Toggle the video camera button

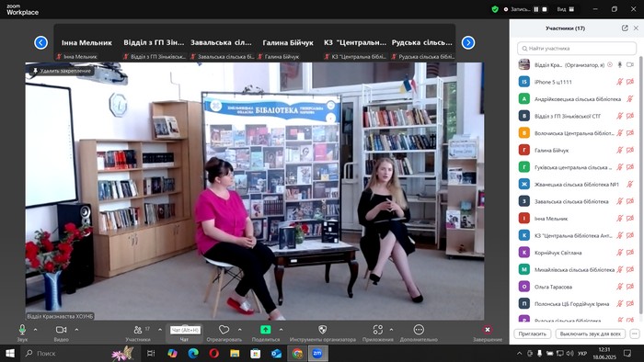coord(62,330)
